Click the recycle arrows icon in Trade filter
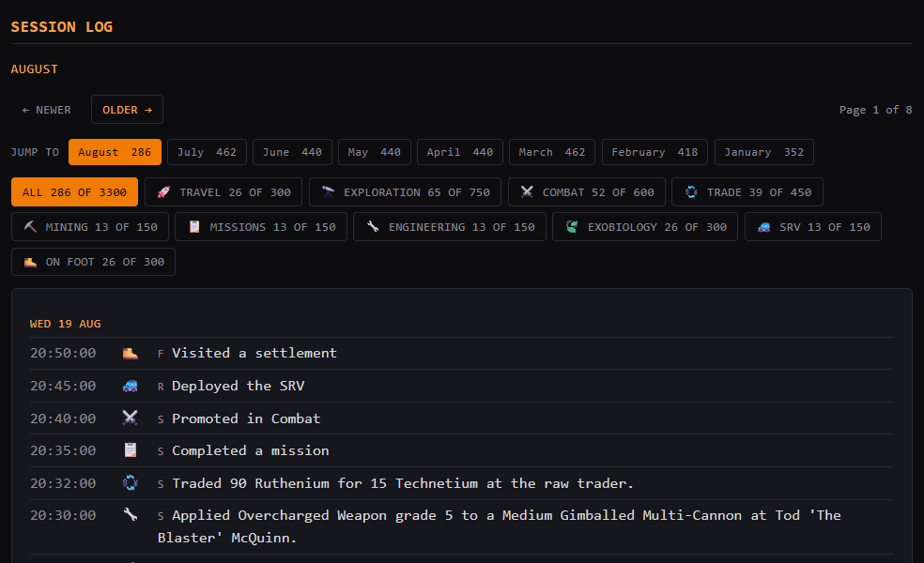Viewport: 924px width, 563px height. [691, 192]
